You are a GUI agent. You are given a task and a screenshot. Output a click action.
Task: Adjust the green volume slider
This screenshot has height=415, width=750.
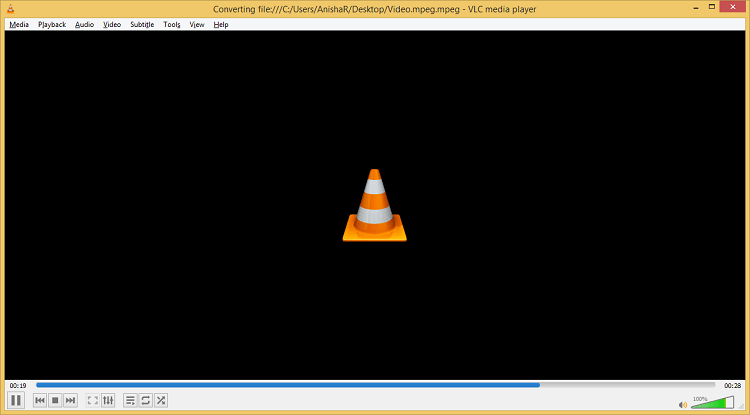click(712, 403)
